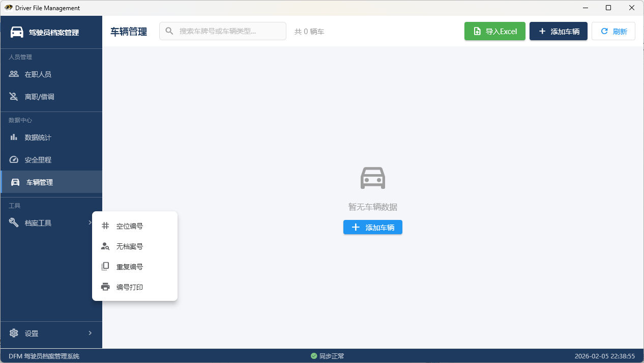644x363 pixels.
Task: Click the car logo in sidebar header
Action: pyautogui.click(x=17, y=32)
